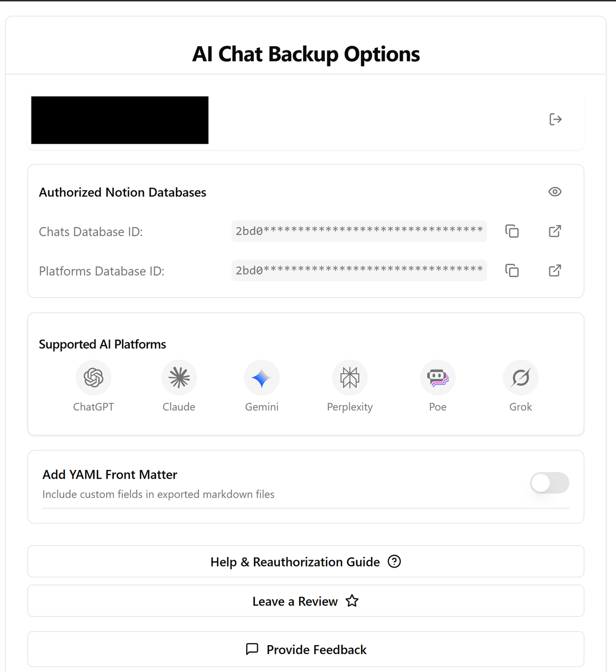Choose the Gemini platform icon

tap(262, 377)
